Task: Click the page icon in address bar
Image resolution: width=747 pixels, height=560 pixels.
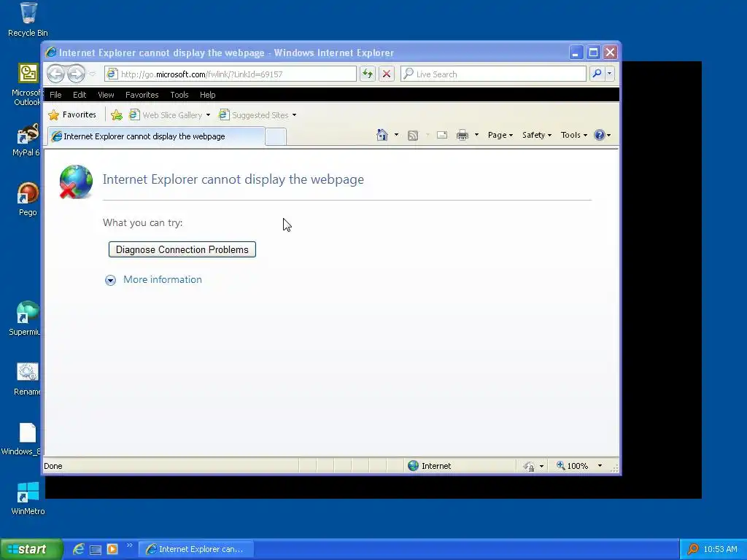Action: 112,74
